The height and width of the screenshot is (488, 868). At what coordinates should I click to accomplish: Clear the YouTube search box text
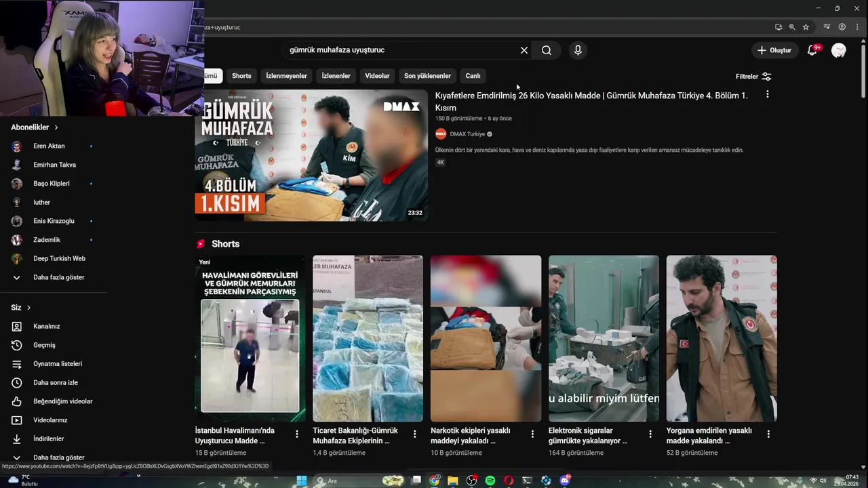524,50
